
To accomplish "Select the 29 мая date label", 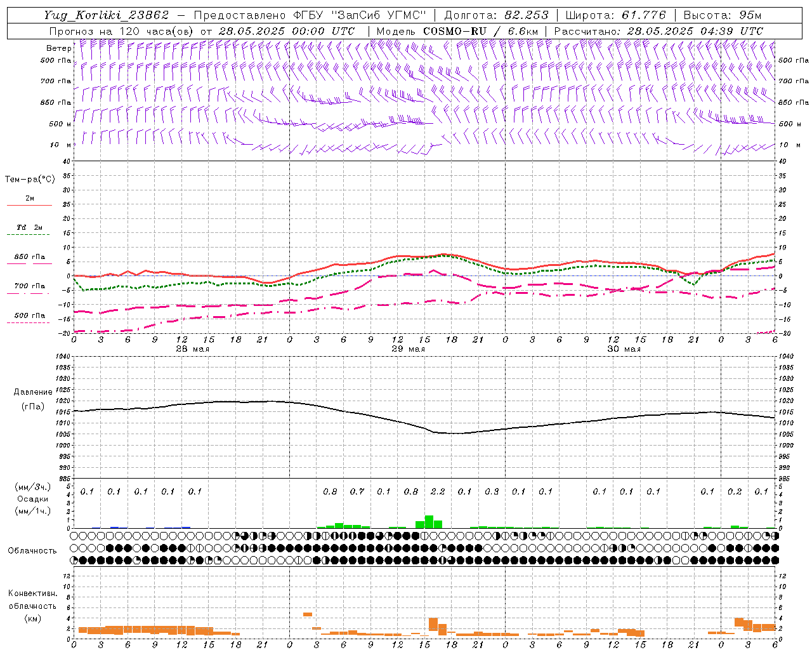I will (x=408, y=349).
